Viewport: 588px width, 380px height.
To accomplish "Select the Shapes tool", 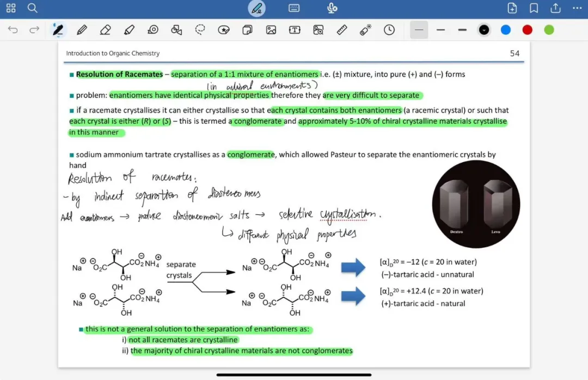I will [x=176, y=29].
